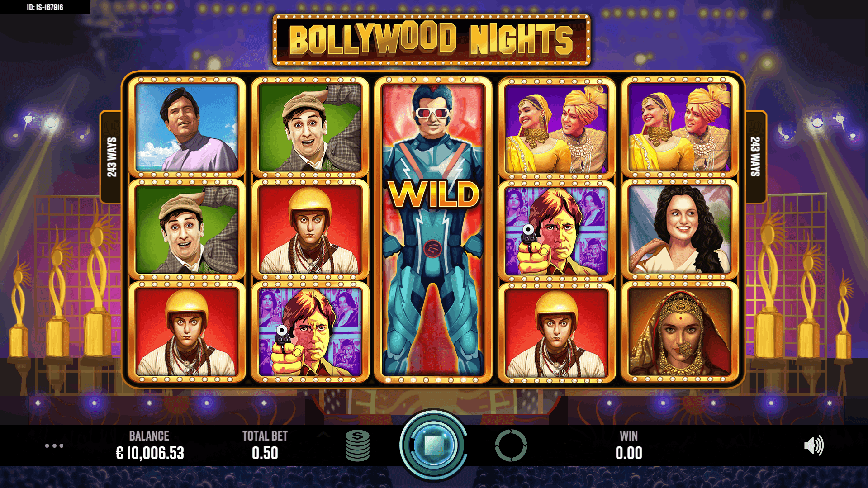868x488 pixels.
Task: Click the Balance amount display
Action: click(x=150, y=453)
